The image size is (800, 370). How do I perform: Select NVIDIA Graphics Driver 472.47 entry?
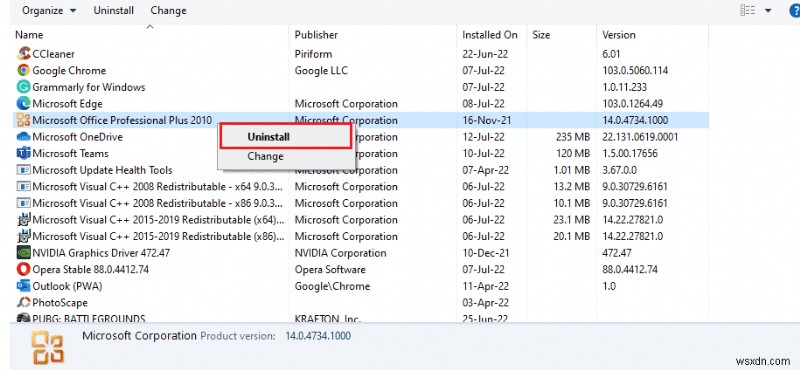pyautogui.click(x=101, y=253)
